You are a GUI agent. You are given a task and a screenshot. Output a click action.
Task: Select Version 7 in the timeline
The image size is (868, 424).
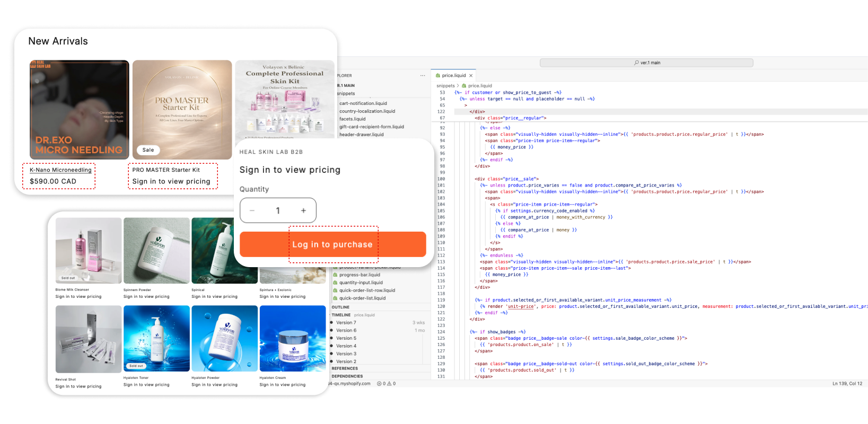click(346, 323)
